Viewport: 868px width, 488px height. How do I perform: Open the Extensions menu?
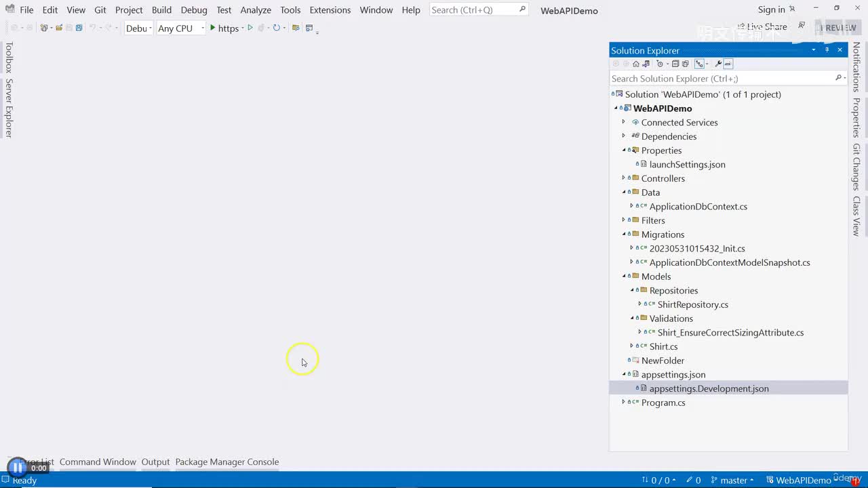[330, 10]
